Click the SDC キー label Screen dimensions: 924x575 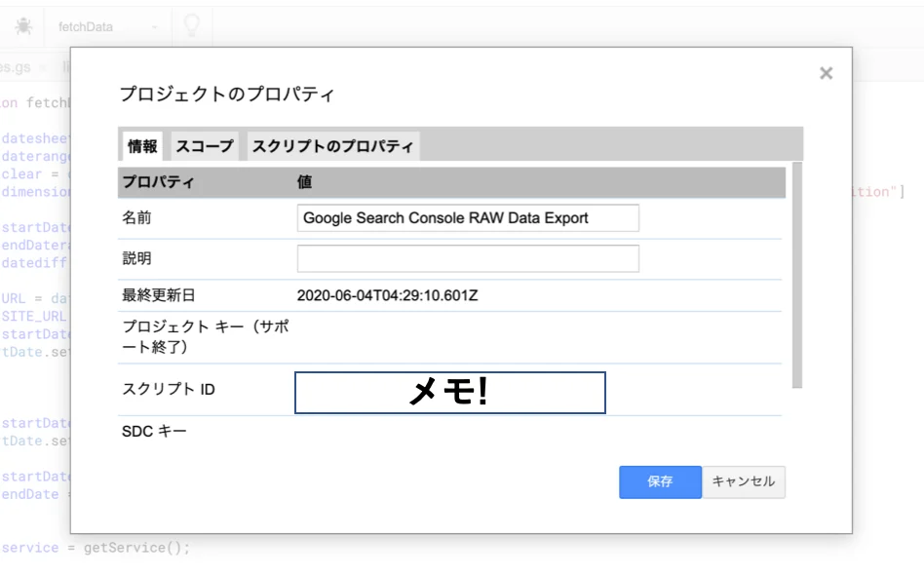tap(154, 431)
